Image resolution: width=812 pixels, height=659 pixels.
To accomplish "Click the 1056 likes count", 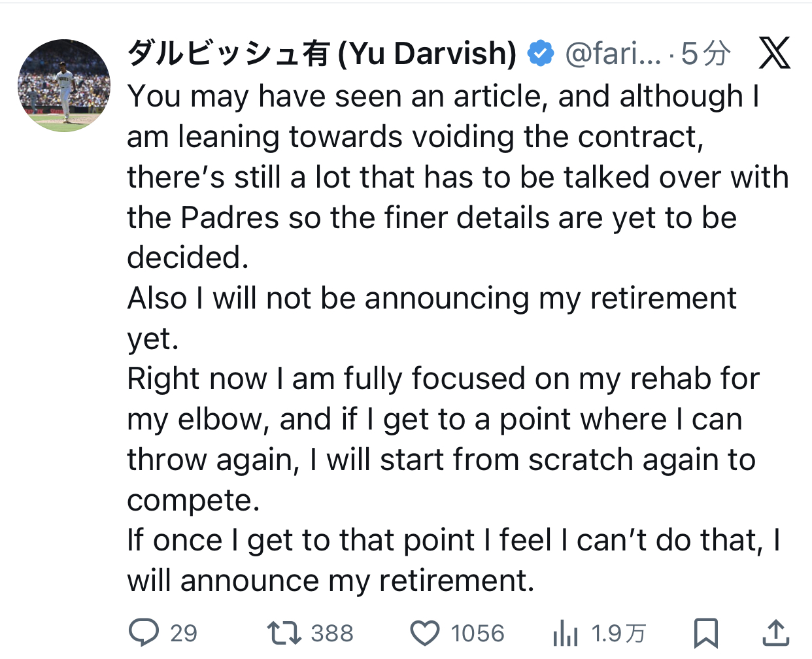I will pos(477,633).
